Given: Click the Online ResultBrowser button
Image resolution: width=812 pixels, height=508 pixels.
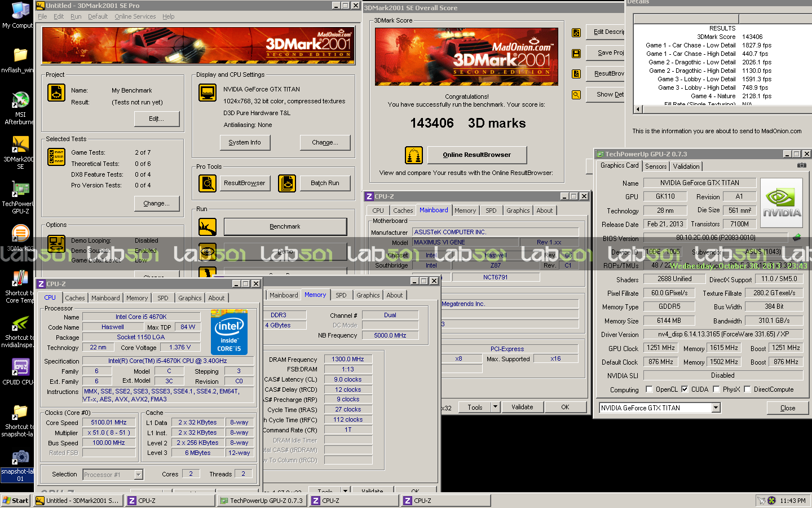Looking at the screenshot, I should (477, 155).
